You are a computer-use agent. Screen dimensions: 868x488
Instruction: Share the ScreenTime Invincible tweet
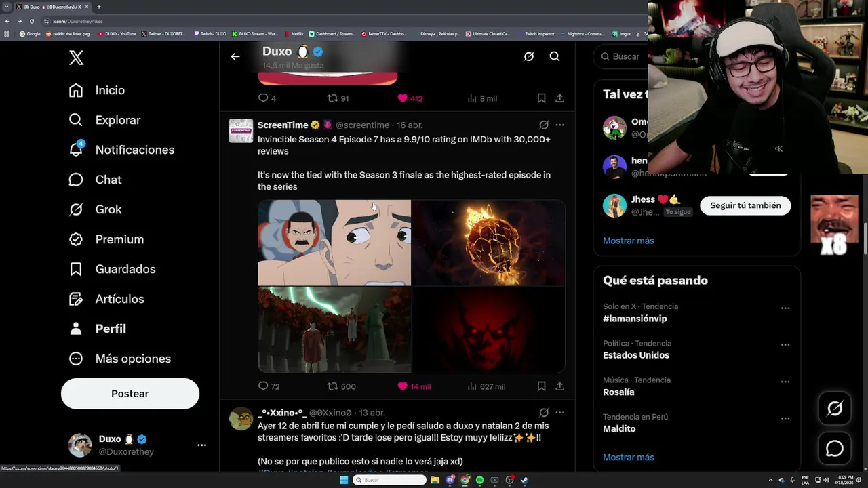560,386
